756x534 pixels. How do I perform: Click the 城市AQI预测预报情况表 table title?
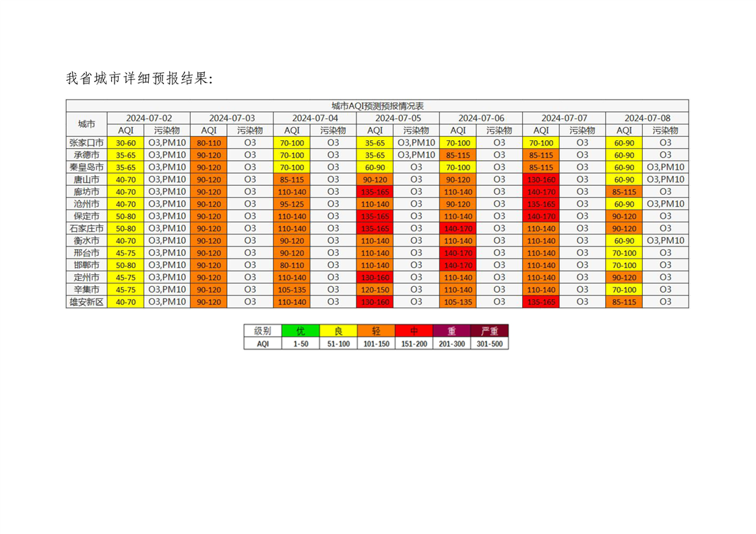pos(377,106)
